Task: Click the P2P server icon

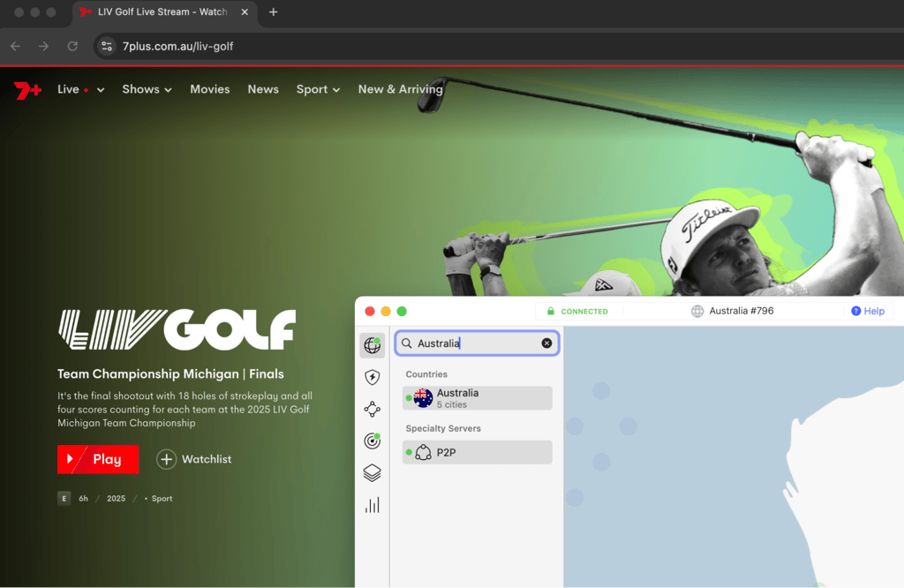Action: point(423,452)
